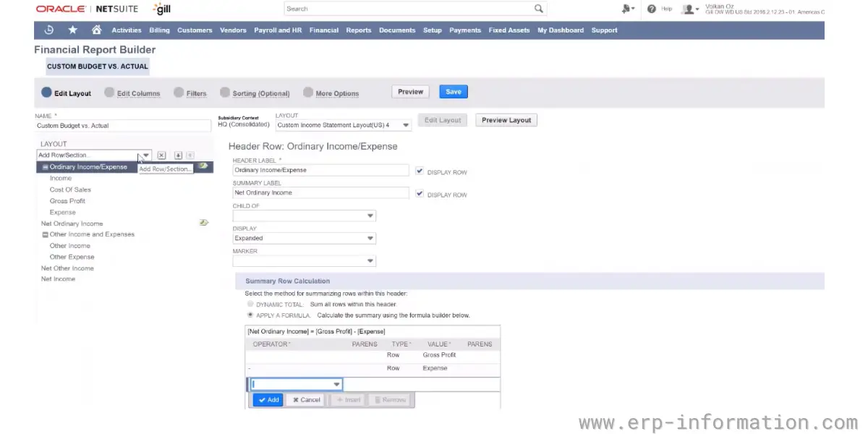Select the Gross Profit formula row

pos(373,355)
